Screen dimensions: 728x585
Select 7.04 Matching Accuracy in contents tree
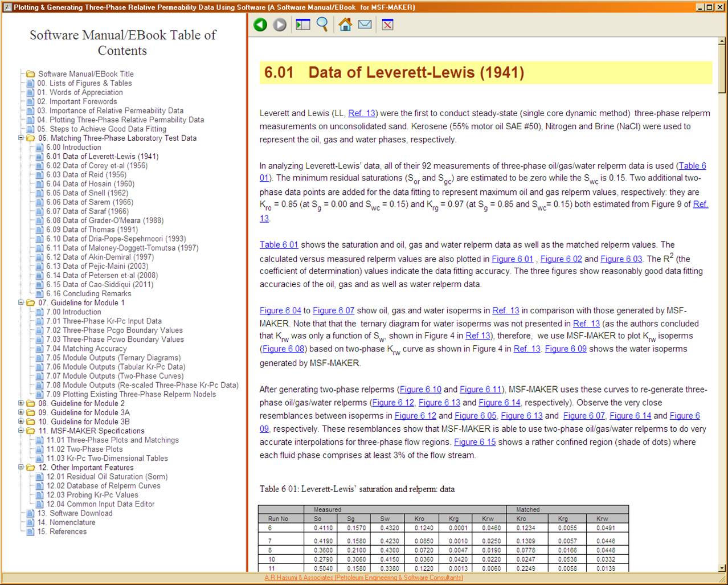(87, 349)
